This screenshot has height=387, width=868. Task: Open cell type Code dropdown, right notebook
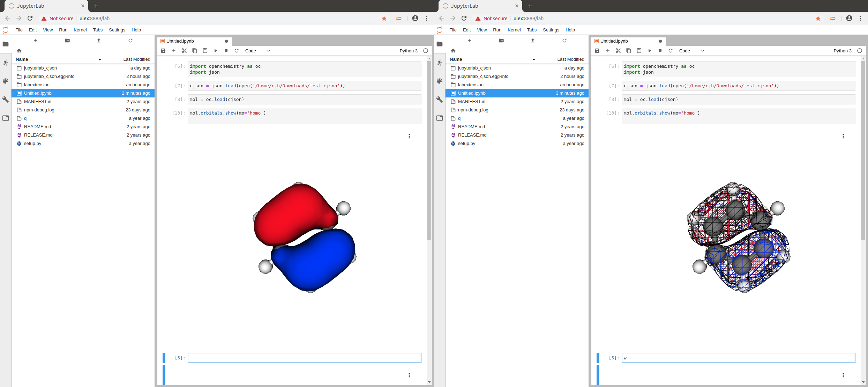(x=692, y=51)
